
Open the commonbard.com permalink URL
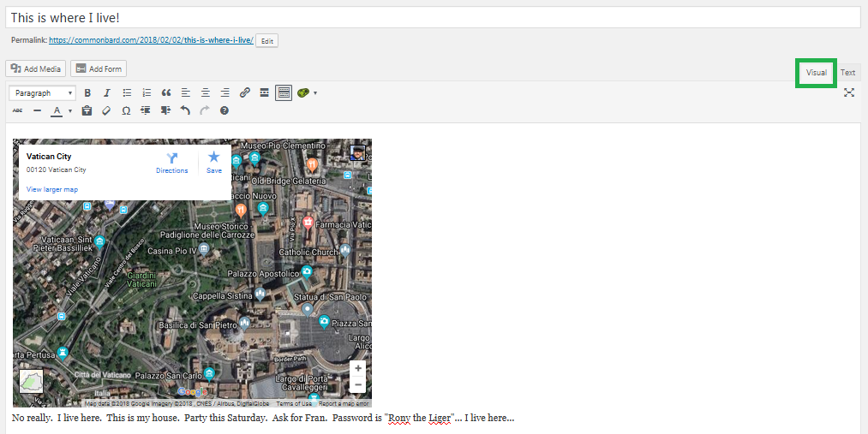click(x=151, y=40)
